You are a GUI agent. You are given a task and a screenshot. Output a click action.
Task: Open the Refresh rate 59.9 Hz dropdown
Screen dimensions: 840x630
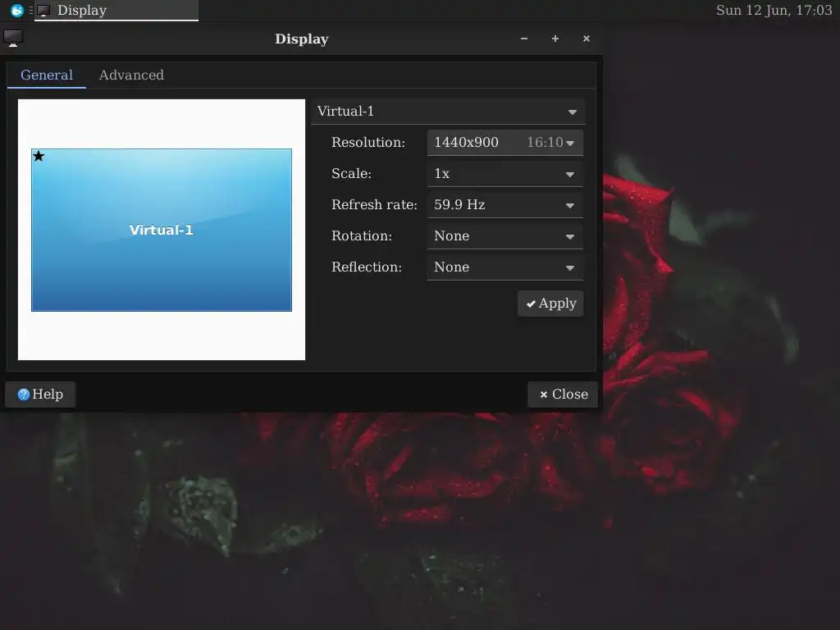pos(504,204)
